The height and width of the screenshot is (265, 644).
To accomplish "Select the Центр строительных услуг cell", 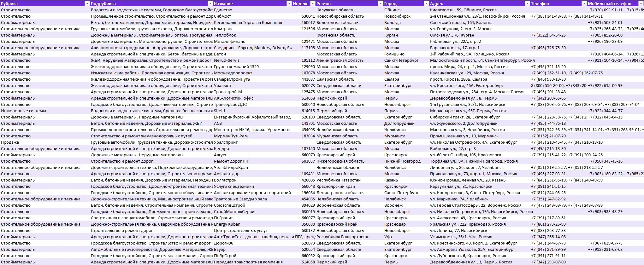I will coord(252,230).
